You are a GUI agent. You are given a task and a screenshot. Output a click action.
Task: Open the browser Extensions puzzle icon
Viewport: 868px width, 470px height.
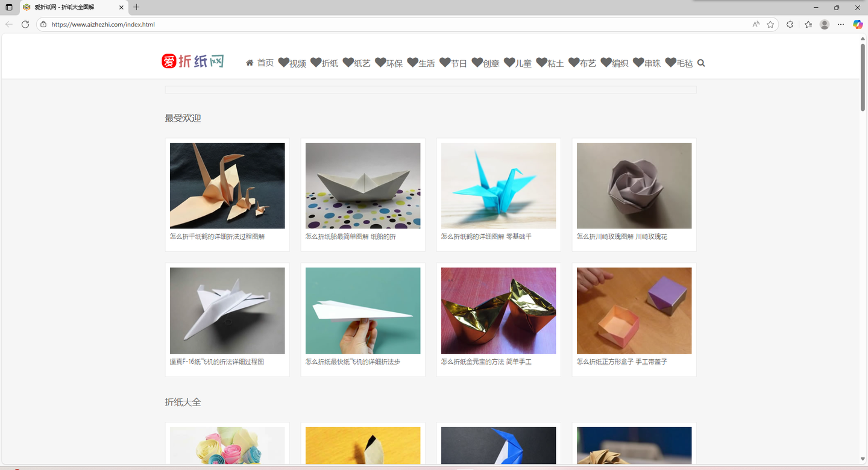(790, 24)
